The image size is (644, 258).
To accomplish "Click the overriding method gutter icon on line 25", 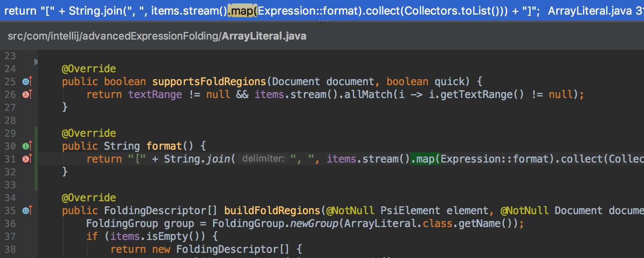I will [27, 82].
